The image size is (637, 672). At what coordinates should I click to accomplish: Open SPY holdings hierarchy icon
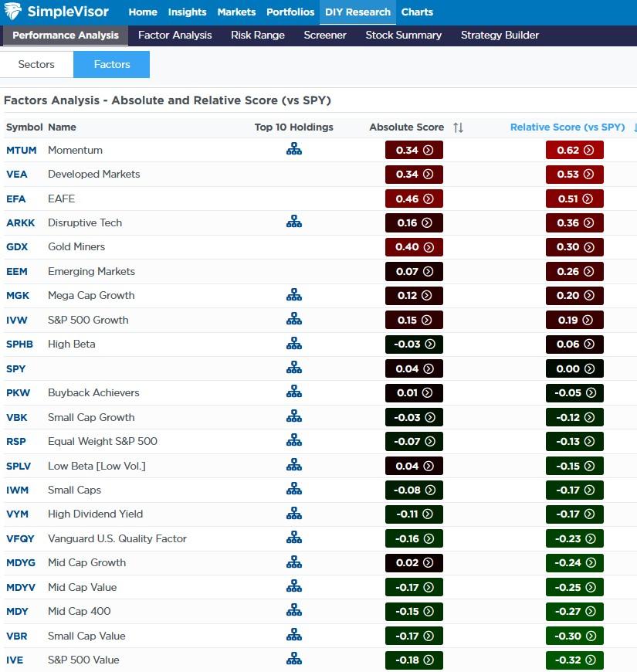coord(293,368)
